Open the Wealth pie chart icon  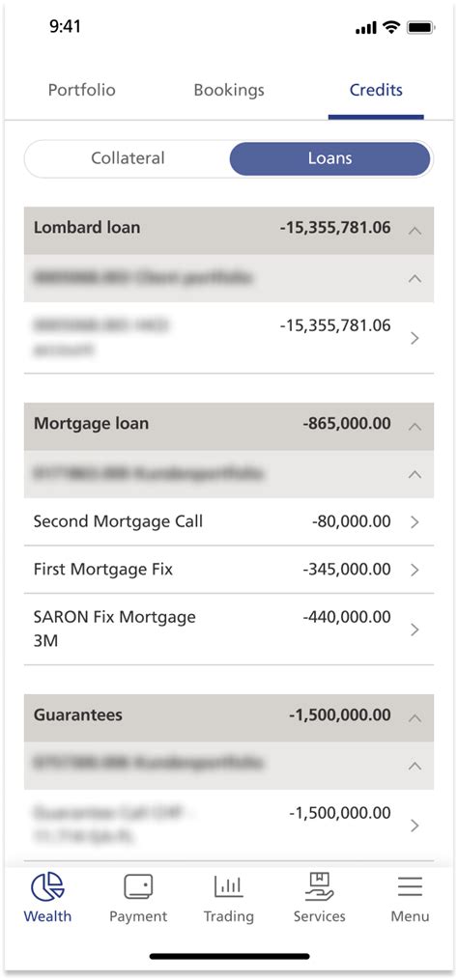(x=47, y=887)
